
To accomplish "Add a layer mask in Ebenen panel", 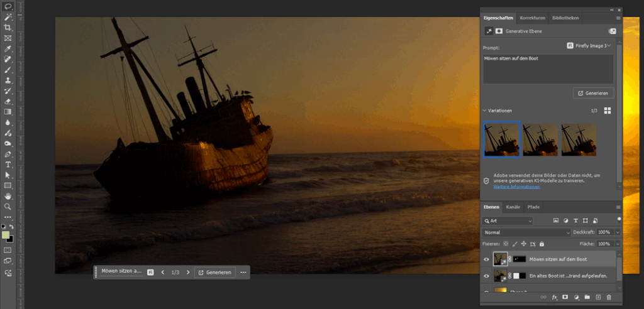I will [x=565, y=297].
